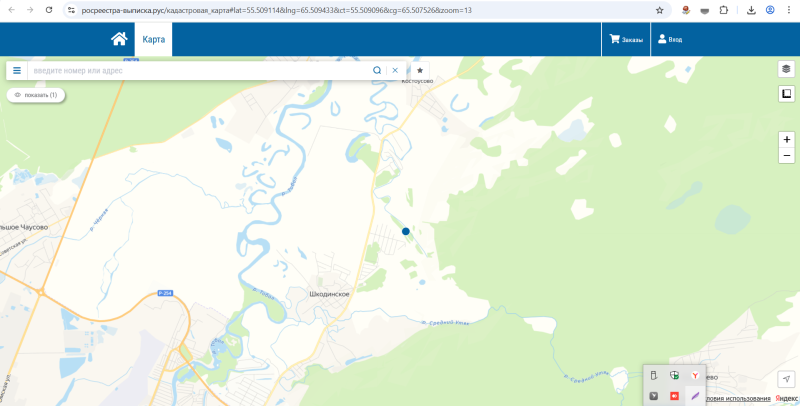Focus the address or number search field
The width and height of the screenshot is (800, 406).
pyautogui.click(x=199, y=70)
